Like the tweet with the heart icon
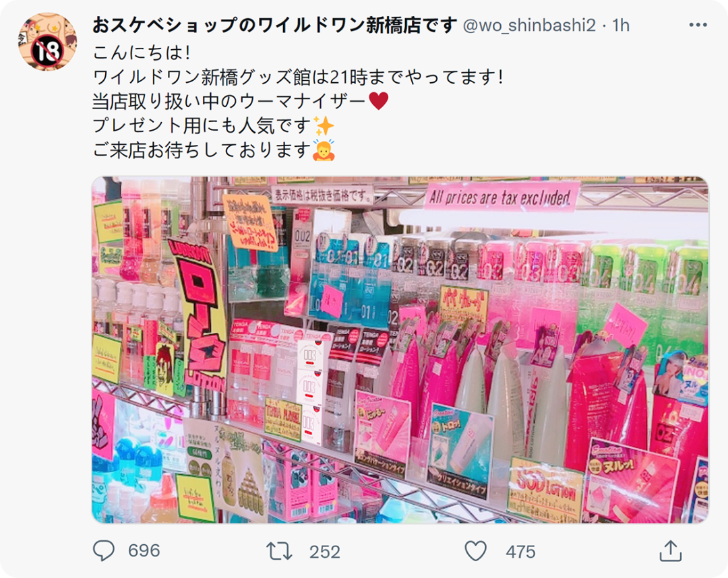The image size is (728, 578). tap(476, 551)
